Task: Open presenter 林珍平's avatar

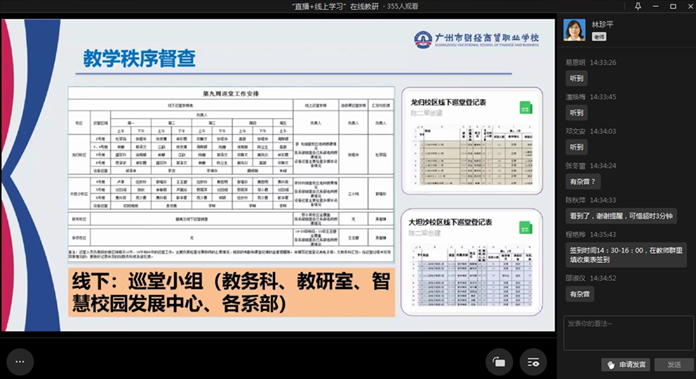Action: click(x=574, y=30)
